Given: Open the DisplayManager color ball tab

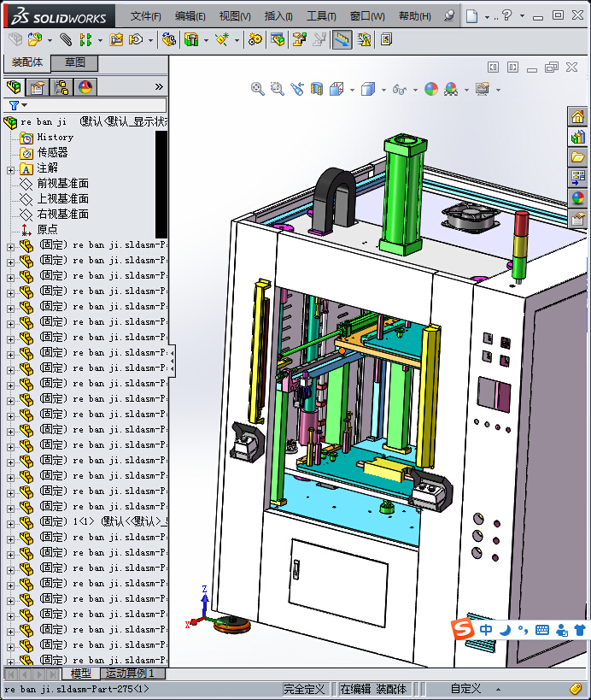Looking at the screenshot, I should [85, 87].
